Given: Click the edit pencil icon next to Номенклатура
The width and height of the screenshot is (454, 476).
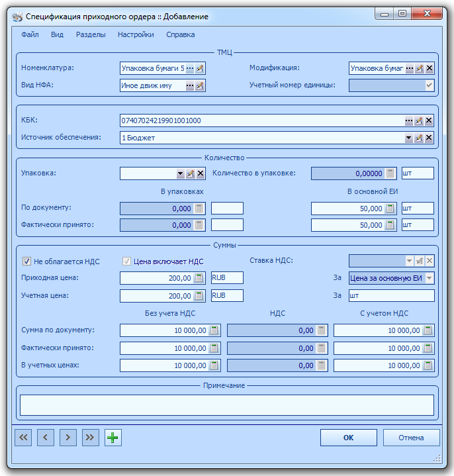Looking at the screenshot, I should click(x=200, y=68).
